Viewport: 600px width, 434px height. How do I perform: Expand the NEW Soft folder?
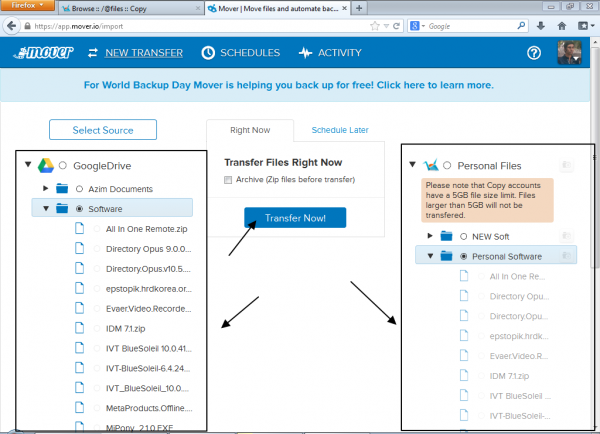[430, 236]
